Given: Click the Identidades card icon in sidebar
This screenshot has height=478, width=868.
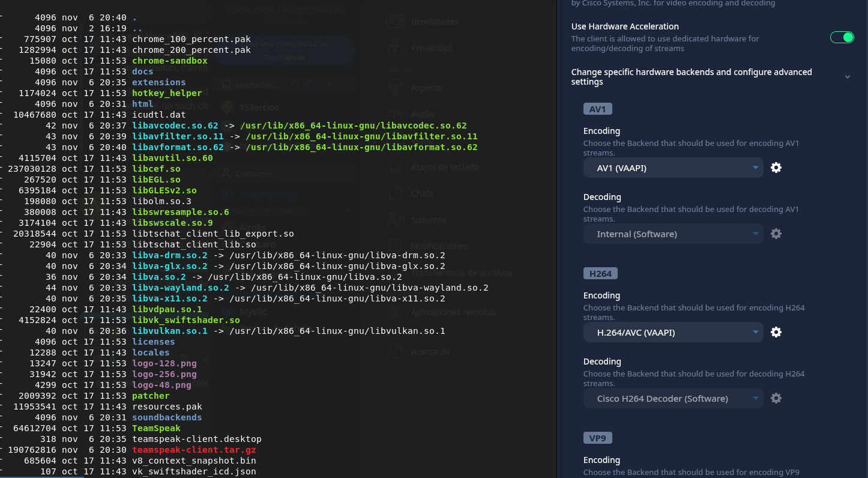Looking at the screenshot, I should [395, 22].
